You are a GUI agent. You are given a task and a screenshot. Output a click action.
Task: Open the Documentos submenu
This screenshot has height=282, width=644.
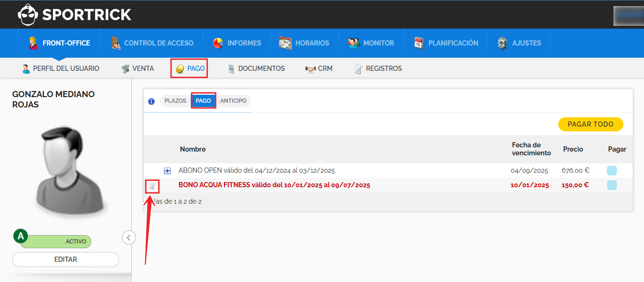coord(256,69)
